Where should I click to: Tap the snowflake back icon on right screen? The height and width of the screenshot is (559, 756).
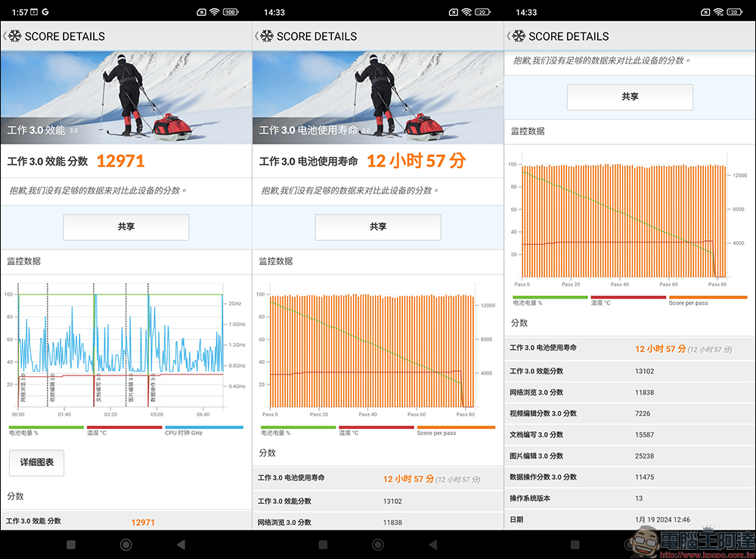coord(519,36)
